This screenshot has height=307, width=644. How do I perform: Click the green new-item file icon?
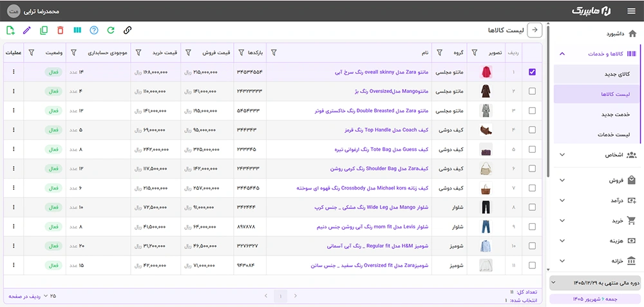[11, 30]
